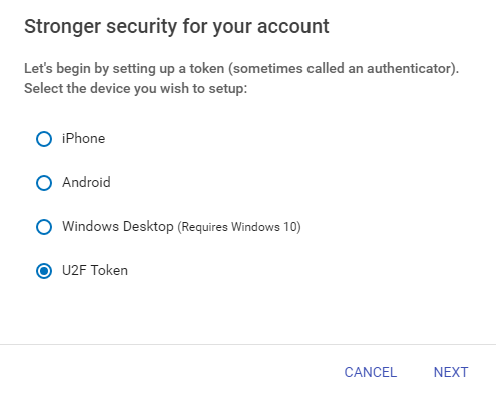Click the Let's begin by setting up sentence

pos(241,69)
